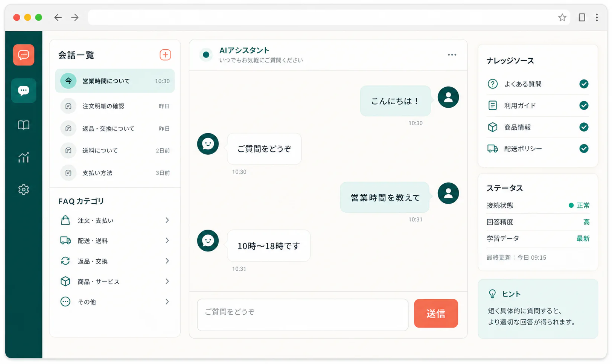Expand the 配送・送料 category chevron
The width and height of the screenshot is (612, 364).
(167, 241)
